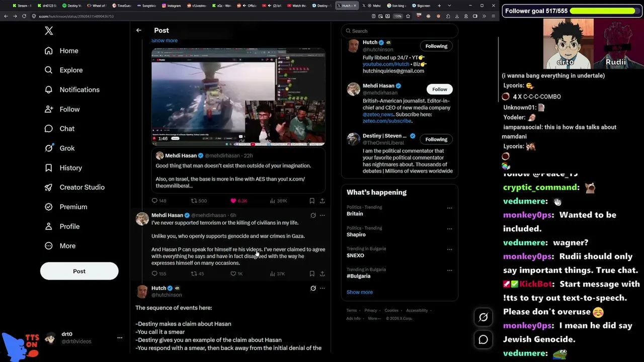The width and height of the screenshot is (644, 362).
Task: Click 'Show more' above the video
Action: click(x=165, y=41)
